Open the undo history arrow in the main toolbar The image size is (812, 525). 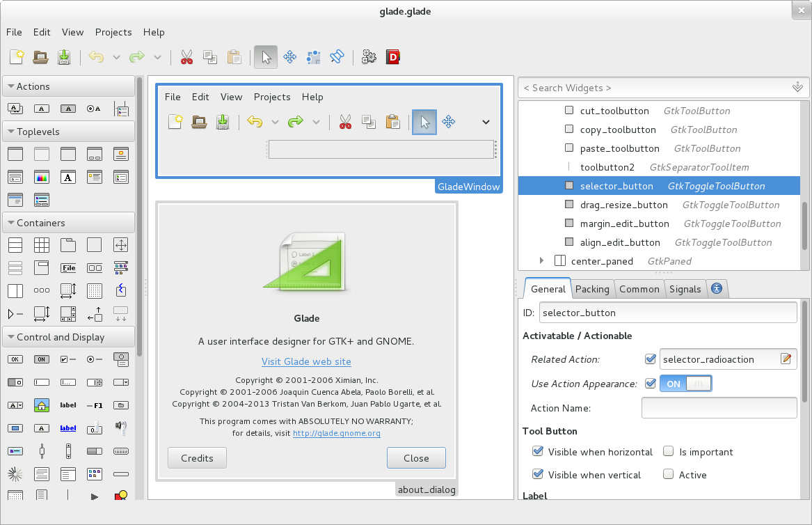[x=116, y=57]
